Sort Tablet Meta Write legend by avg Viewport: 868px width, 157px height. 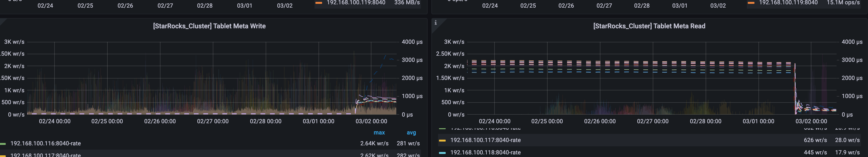(x=411, y=133)
